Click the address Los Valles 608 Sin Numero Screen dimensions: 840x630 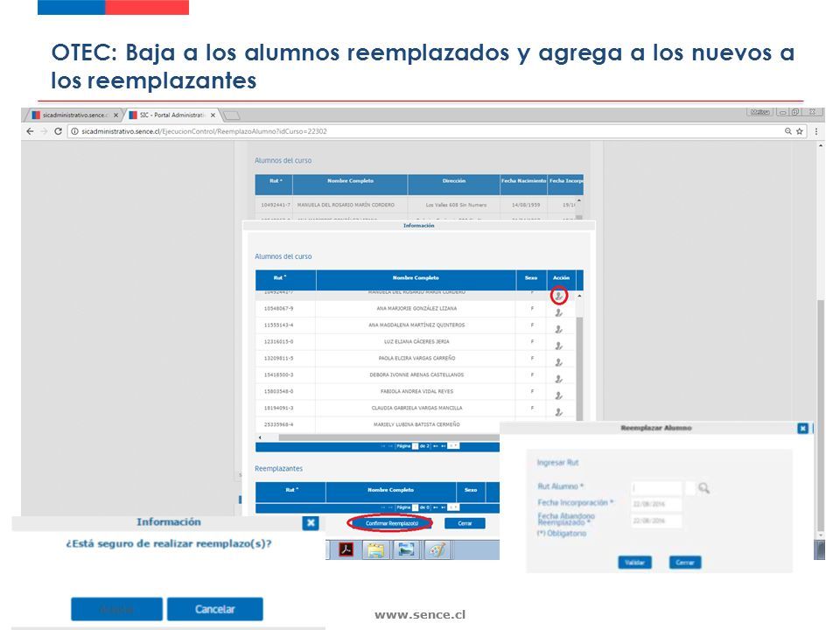coord(456,205)
